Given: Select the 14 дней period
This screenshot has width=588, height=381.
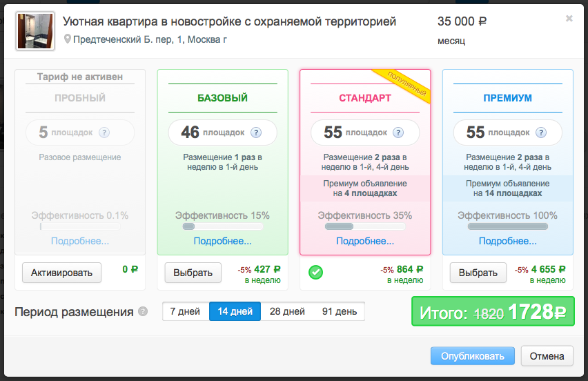Looking at the screenshot, I should pyautogui.click(x=235, y=311).
